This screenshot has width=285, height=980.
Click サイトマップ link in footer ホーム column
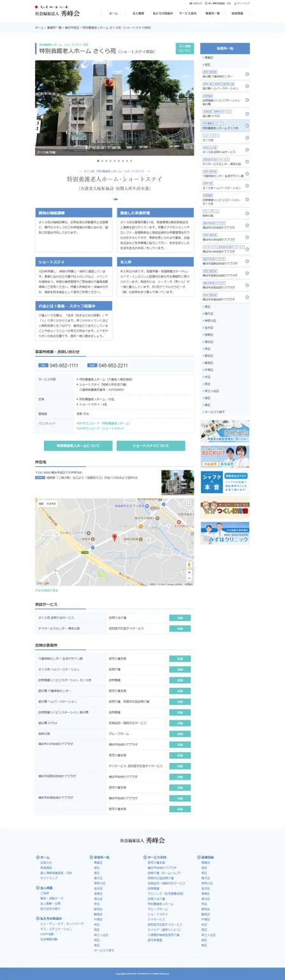[49, 877]
